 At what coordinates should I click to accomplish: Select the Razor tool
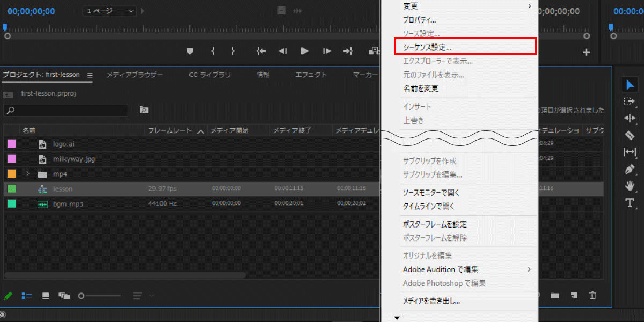pyautogui.click(x=630, y=135)
